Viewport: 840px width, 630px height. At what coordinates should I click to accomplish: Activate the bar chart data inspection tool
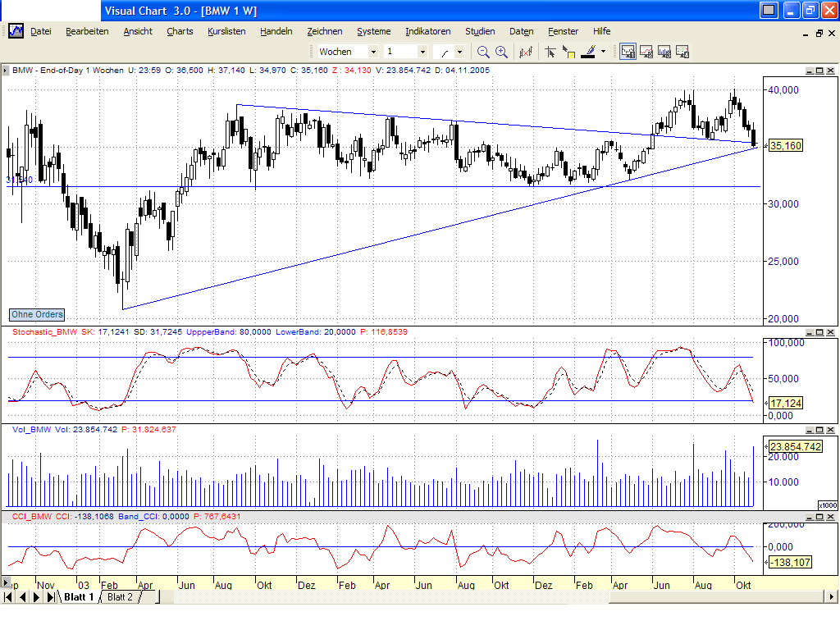525,51
